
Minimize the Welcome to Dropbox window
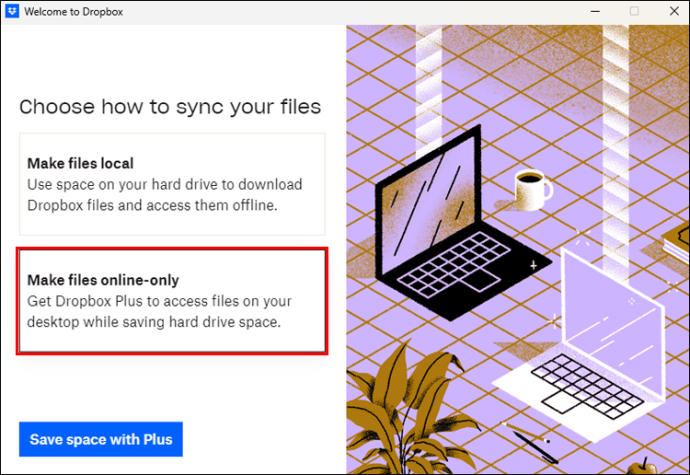click(595, 11)
